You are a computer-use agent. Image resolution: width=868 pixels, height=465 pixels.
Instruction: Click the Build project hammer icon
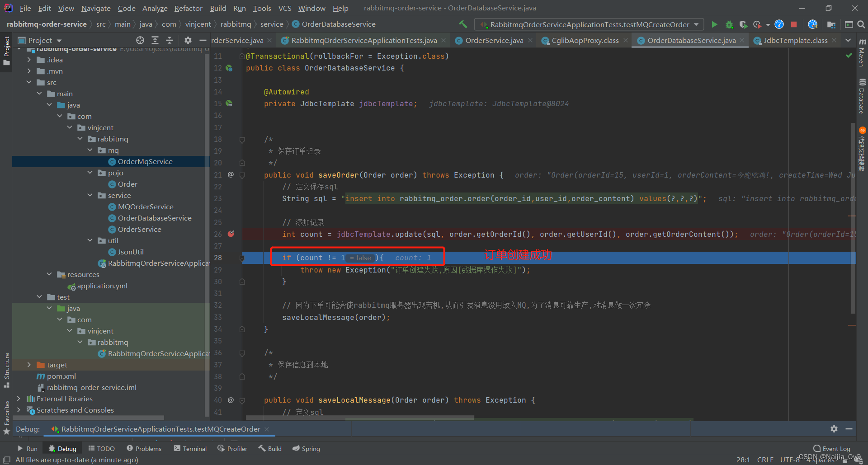click(x=463, y=24)
